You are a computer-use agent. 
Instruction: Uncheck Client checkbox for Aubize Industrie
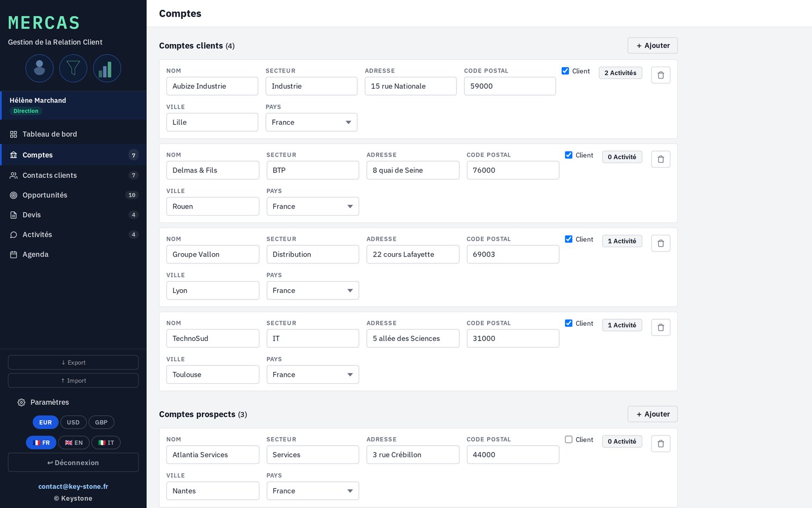[x=565, y=71]
